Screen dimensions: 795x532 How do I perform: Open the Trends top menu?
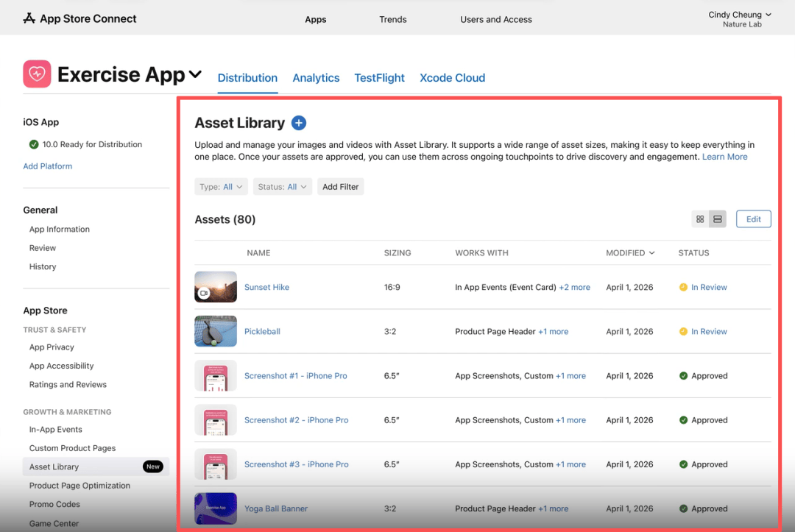tap(393, 19)
